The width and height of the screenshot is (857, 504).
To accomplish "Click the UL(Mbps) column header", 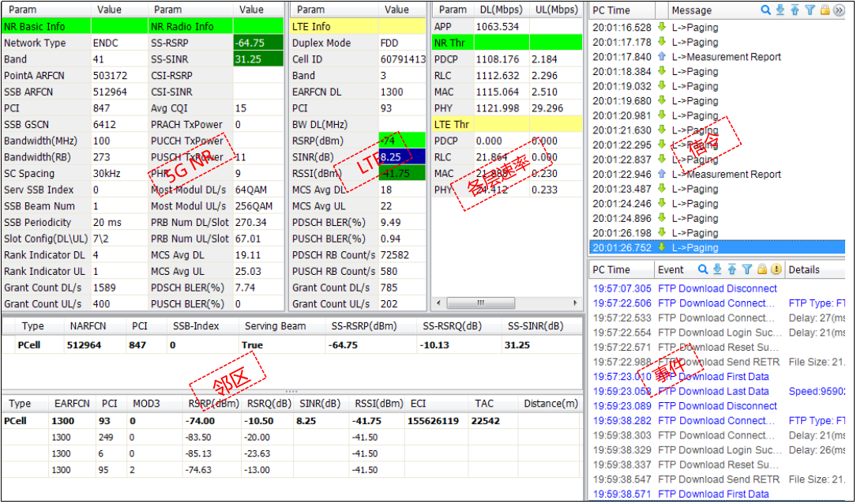I will (556, 9).
